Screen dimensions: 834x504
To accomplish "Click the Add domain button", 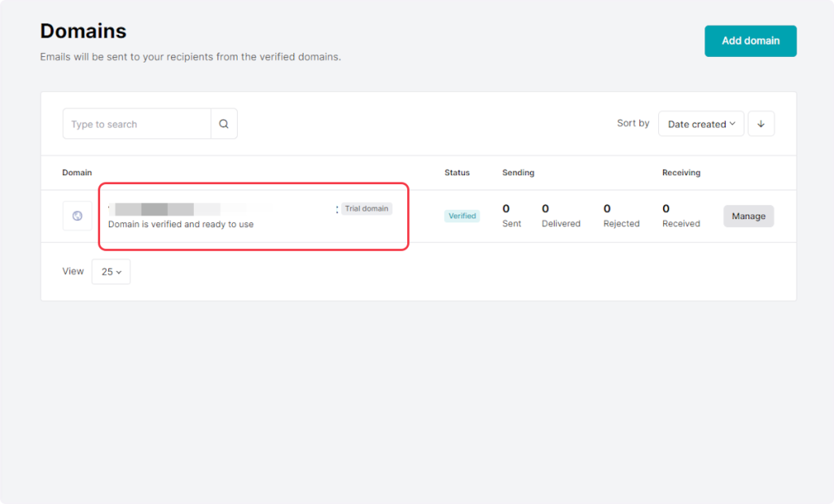I will click(x=750, y=41).
